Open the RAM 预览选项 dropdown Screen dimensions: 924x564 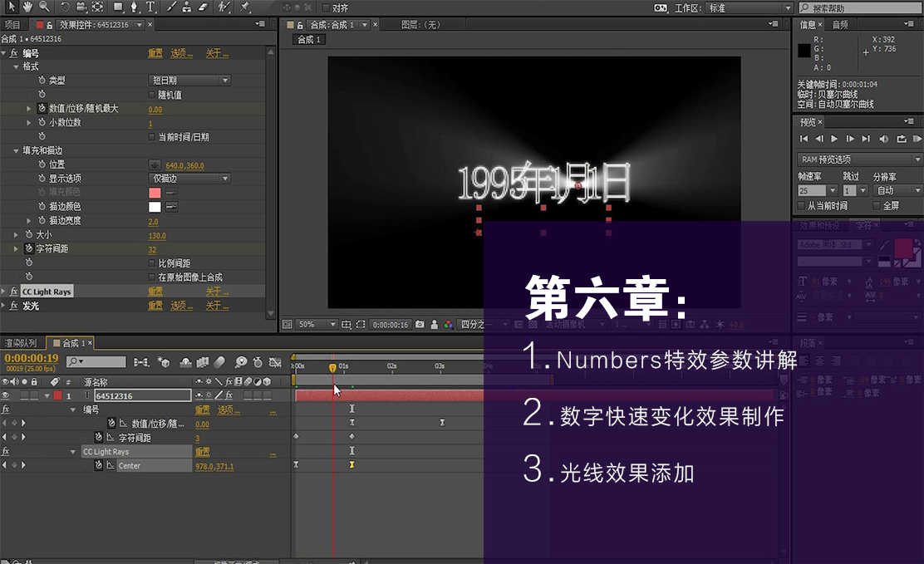coord(858,159)
